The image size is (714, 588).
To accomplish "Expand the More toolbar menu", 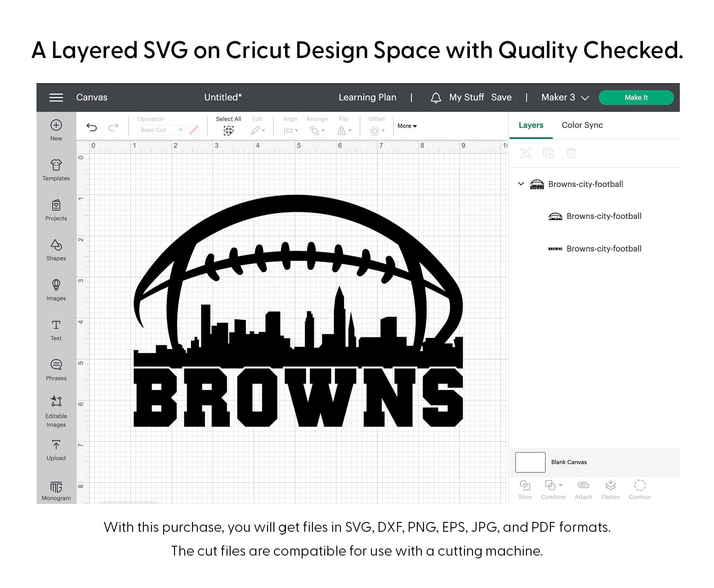I will tap(407, 126).
